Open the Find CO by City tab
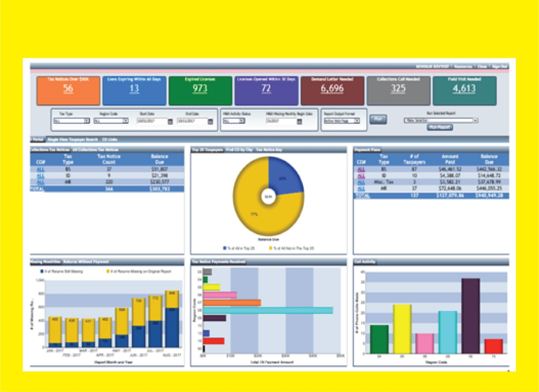Viewport: 539px width, 392px height. point(239,150)
